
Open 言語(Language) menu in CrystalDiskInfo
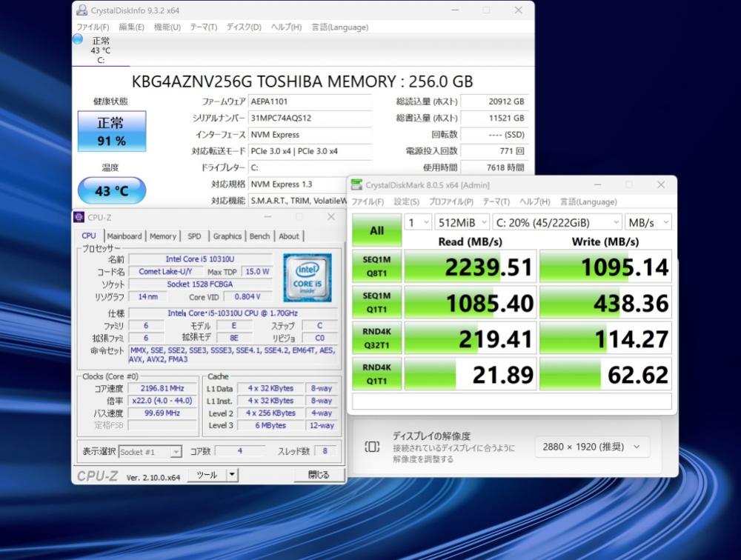point(340,27)
